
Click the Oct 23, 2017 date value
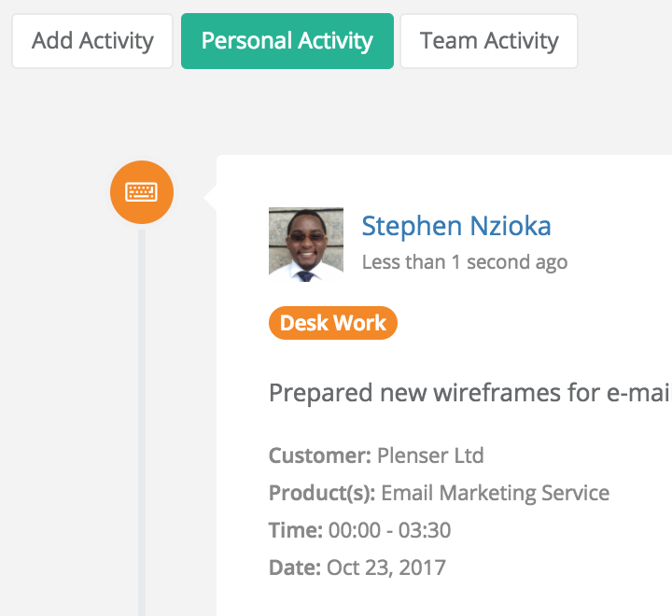386,567
